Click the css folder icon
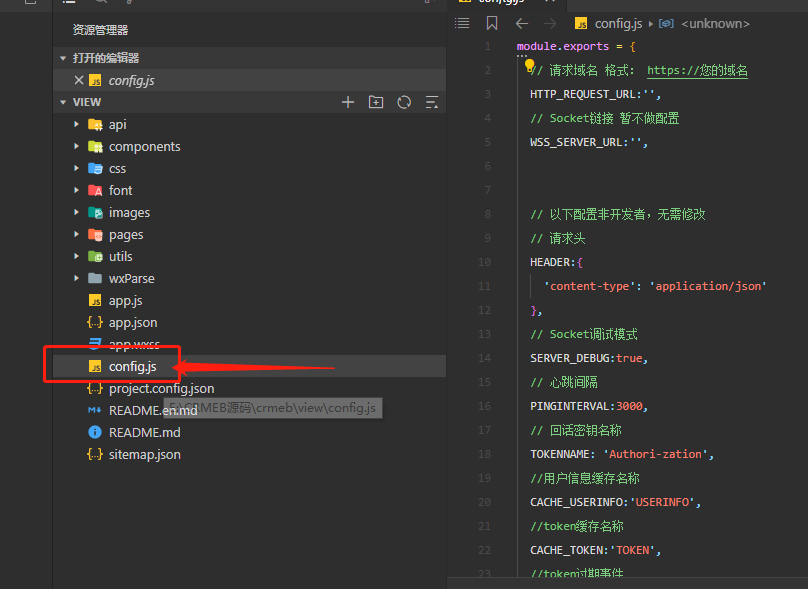 (95, 168)
